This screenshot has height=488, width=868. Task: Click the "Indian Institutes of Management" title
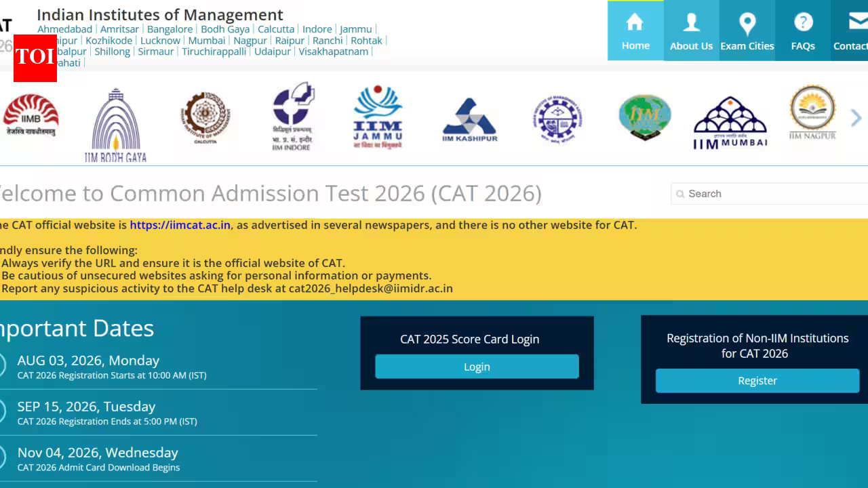tap(160, 14)
